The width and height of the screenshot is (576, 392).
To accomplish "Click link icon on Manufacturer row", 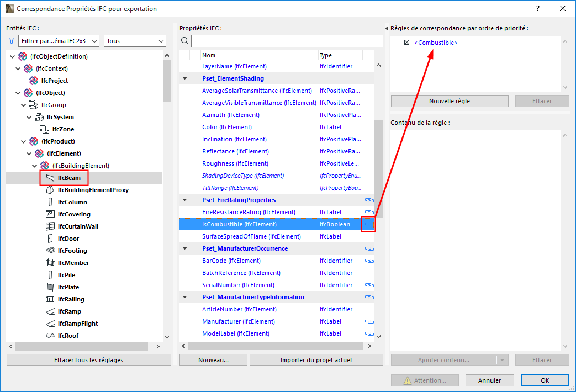I will coord(369,321).
